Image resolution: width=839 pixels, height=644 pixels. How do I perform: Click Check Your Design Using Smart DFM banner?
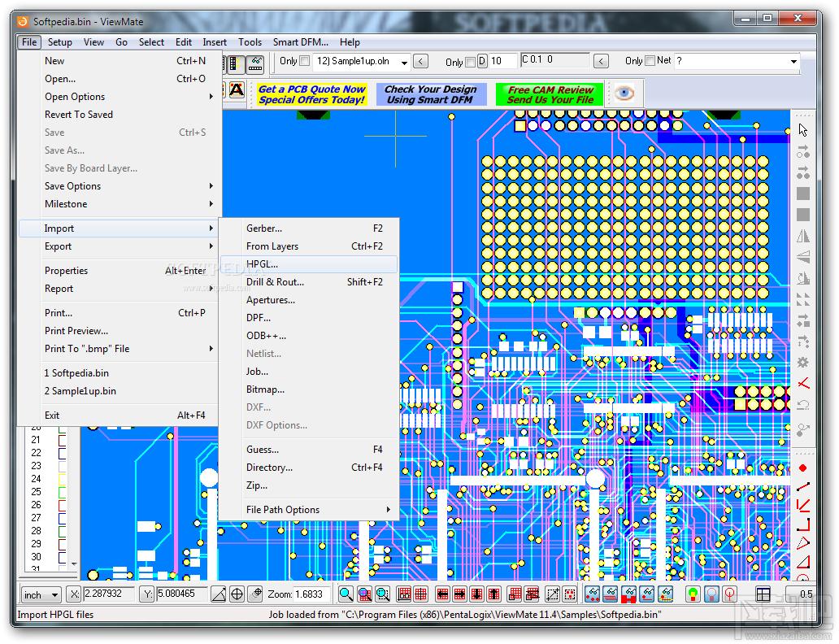coord(431,95)
